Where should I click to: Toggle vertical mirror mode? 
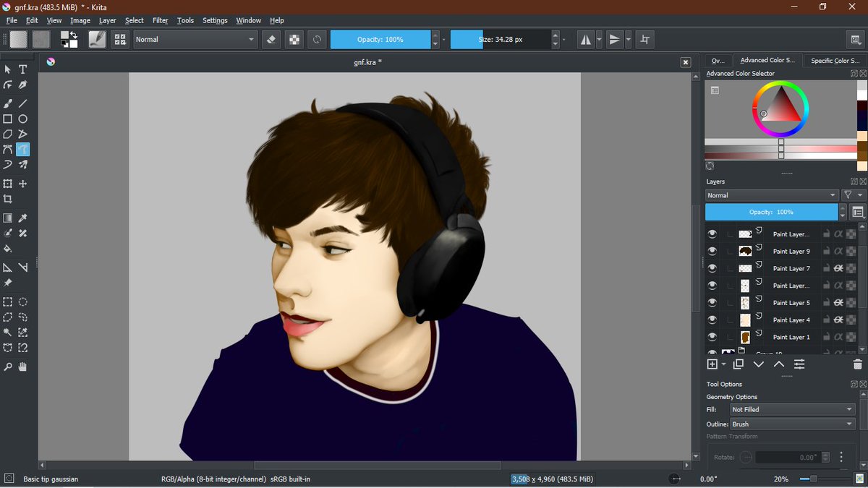click(x=615, y=39)
